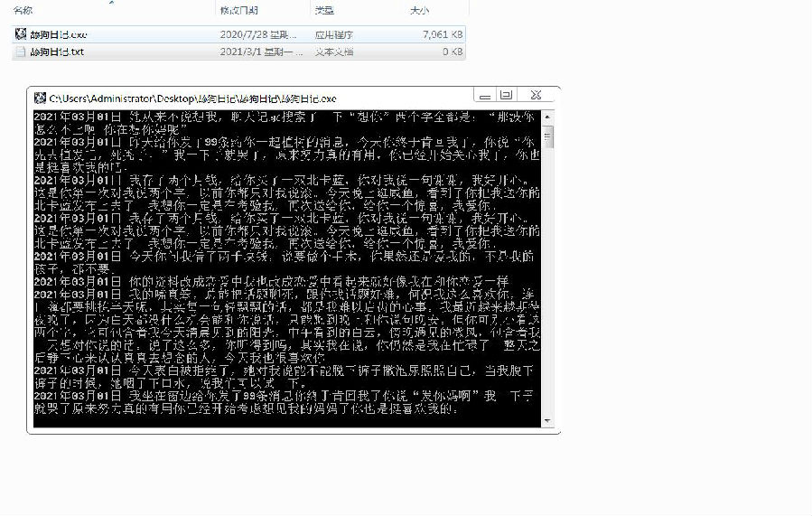Select the .txt document icon in the file list

(20, 52)
